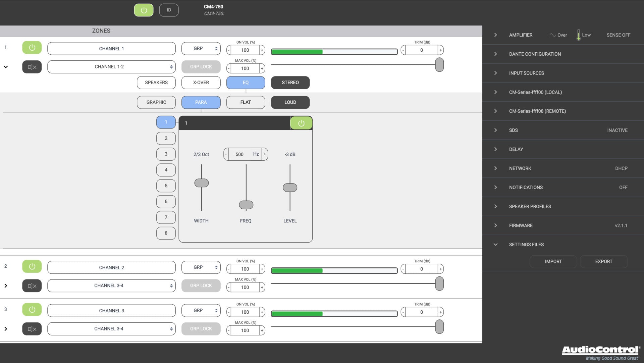Expand the DANTE CONFIGURATION section
644x363 pixels.
click(535, 54)
